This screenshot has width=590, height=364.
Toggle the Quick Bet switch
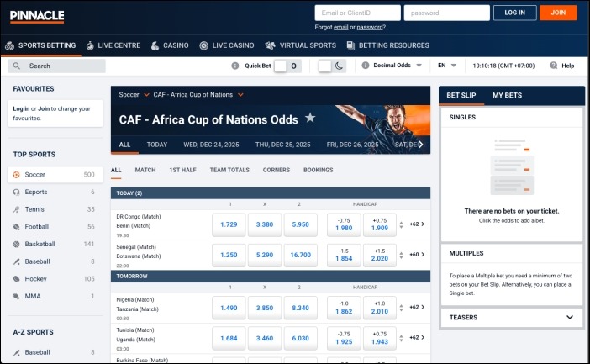[286, 66]
